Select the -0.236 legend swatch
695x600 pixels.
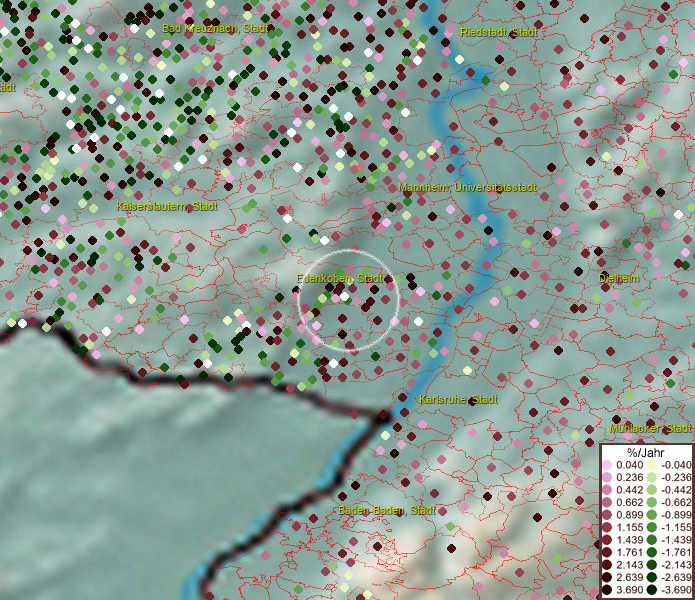(x=652, y=478)
